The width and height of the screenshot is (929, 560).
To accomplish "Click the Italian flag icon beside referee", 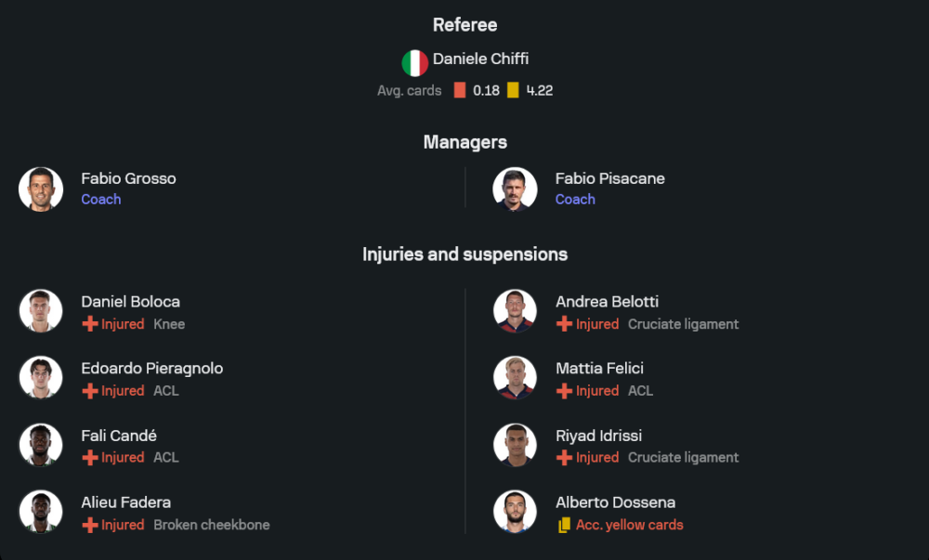I will coord(414,63).
